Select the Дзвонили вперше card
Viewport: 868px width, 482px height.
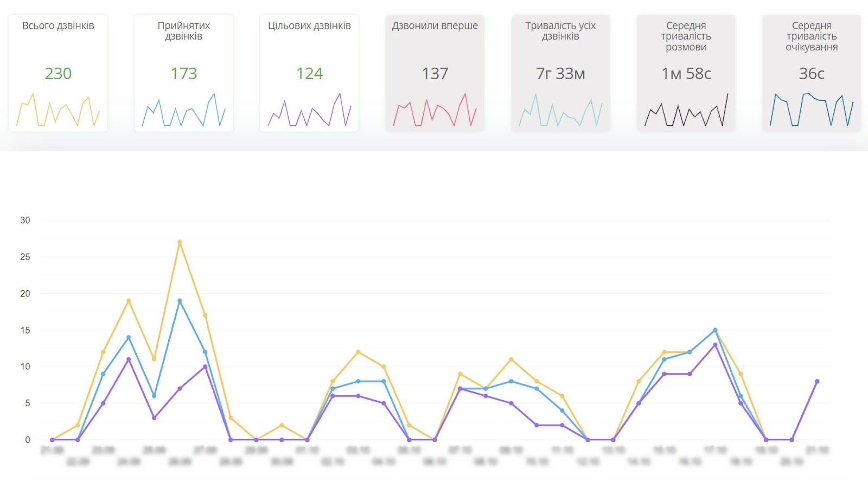[x=435, y=73]
